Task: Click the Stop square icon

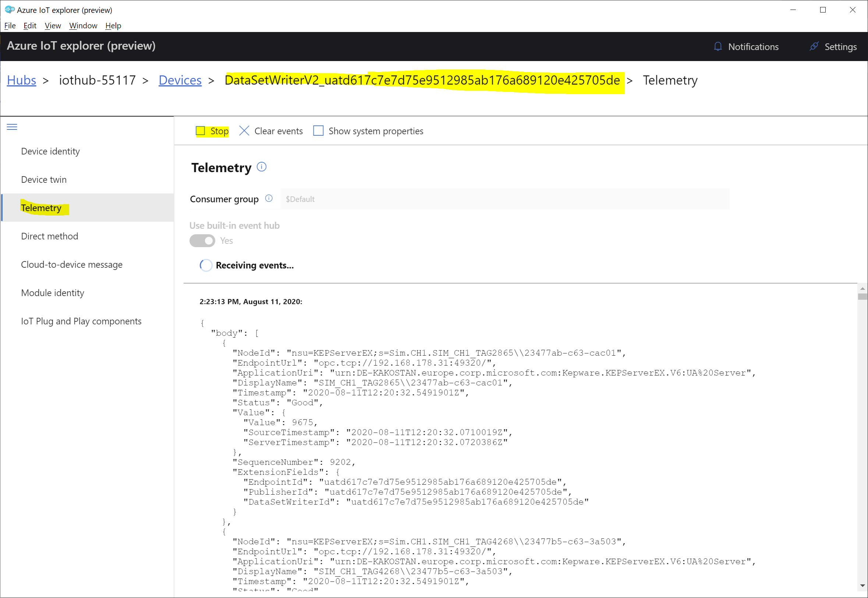Action: [201, 131]
